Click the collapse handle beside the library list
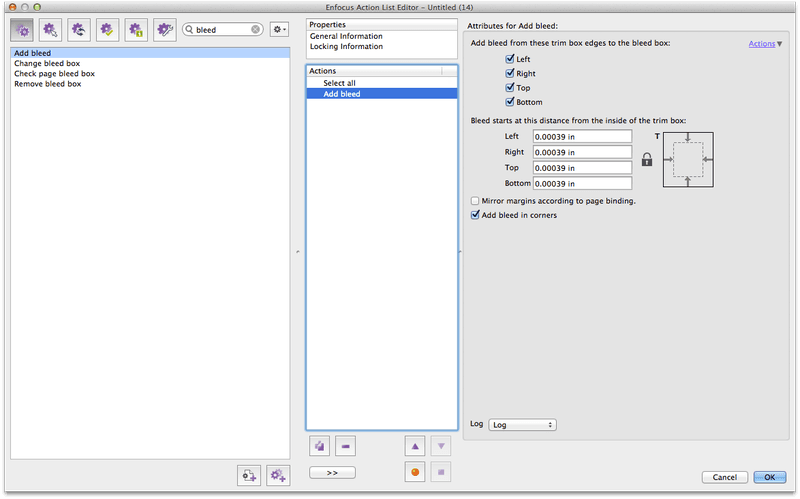 click(x=297, y=252)
